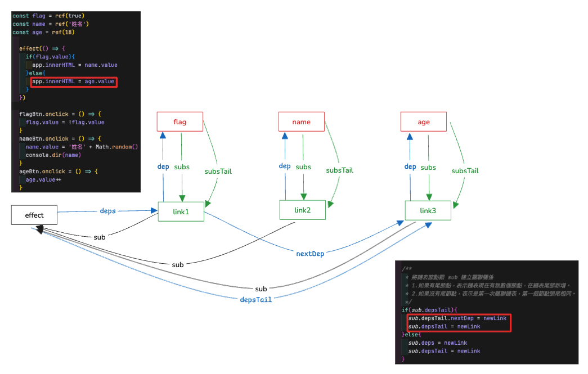This screenshot has width=588, height=374.
Task: Click the subs label under age
Action: pos(428,168)
